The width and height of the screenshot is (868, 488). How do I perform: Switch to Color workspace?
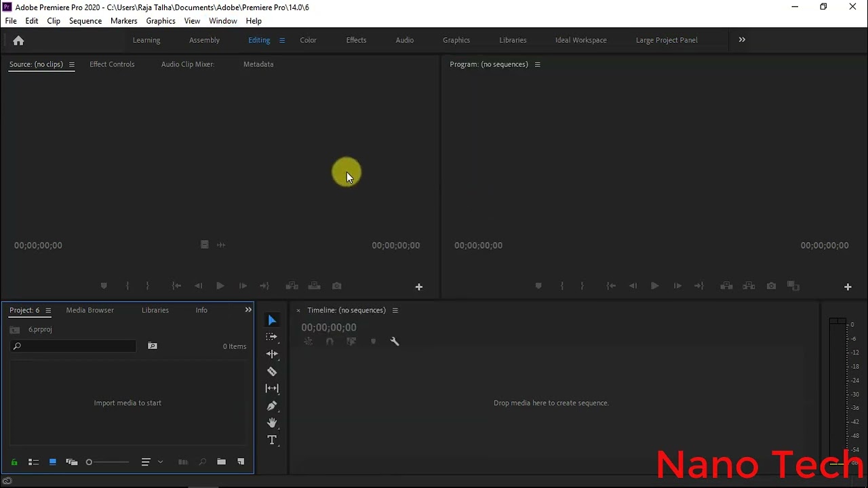tap(309, 40)
